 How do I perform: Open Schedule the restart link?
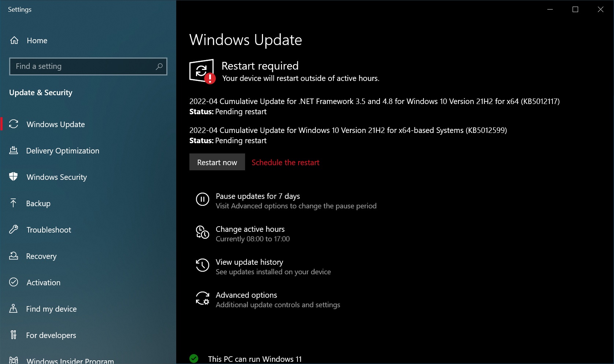coord(285,162)
